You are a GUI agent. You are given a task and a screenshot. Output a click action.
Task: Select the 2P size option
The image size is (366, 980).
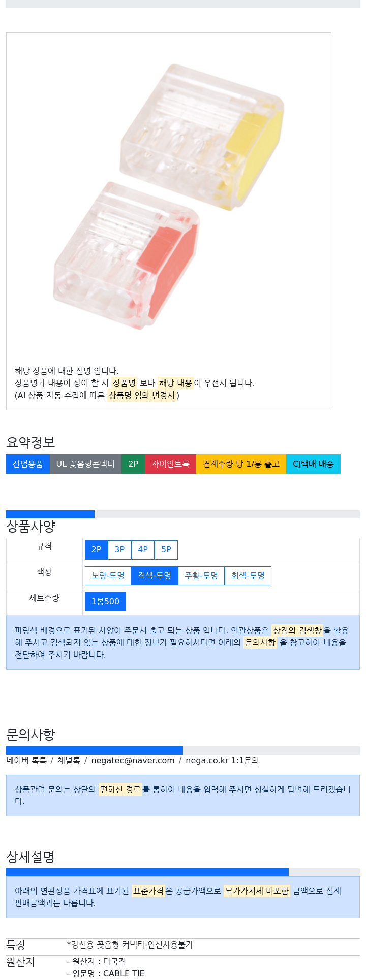coord(96,550)
